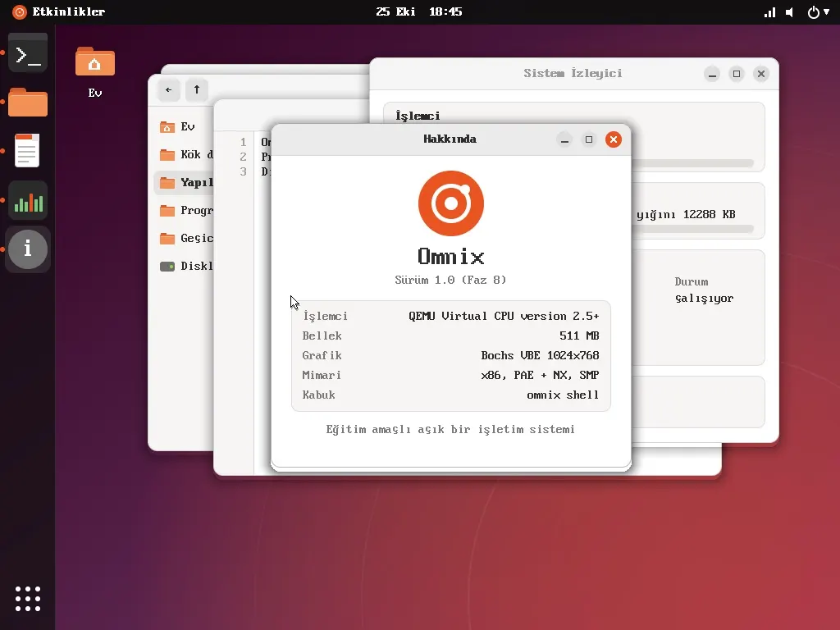840x630 pixels.
Task: Open the Terminal from the dock
Action: 28,53
